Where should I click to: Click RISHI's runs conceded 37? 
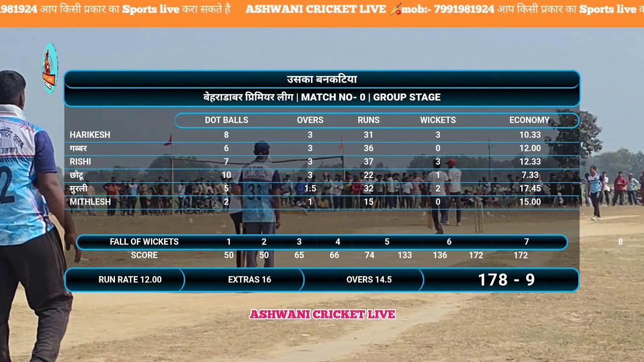pyautogui.click(x=369, y=161)
